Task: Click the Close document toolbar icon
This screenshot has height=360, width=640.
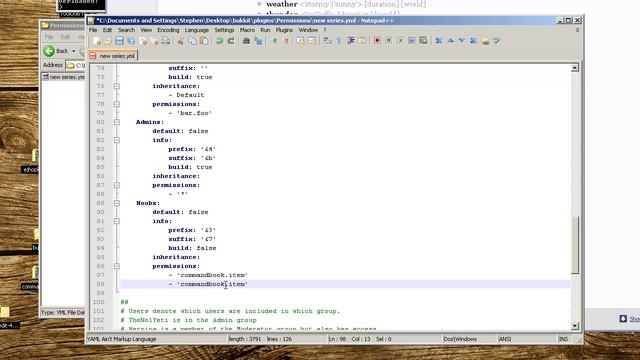Action: 143,41
